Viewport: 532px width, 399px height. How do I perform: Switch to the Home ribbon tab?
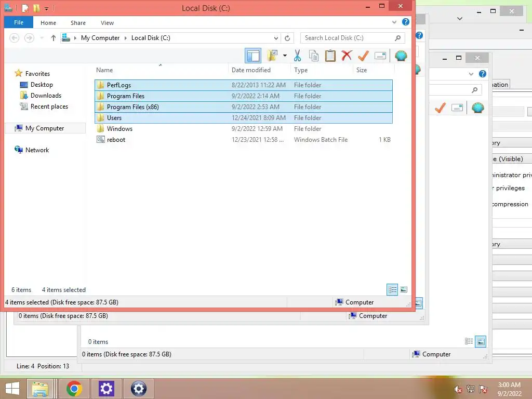coord(48,23)
